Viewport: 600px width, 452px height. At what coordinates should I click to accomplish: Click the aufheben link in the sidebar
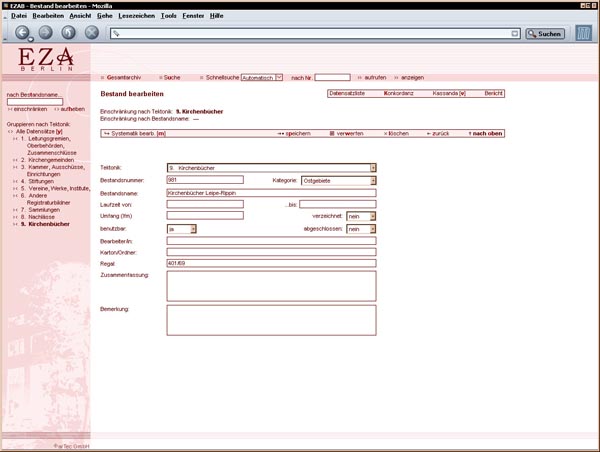point(72,109)
